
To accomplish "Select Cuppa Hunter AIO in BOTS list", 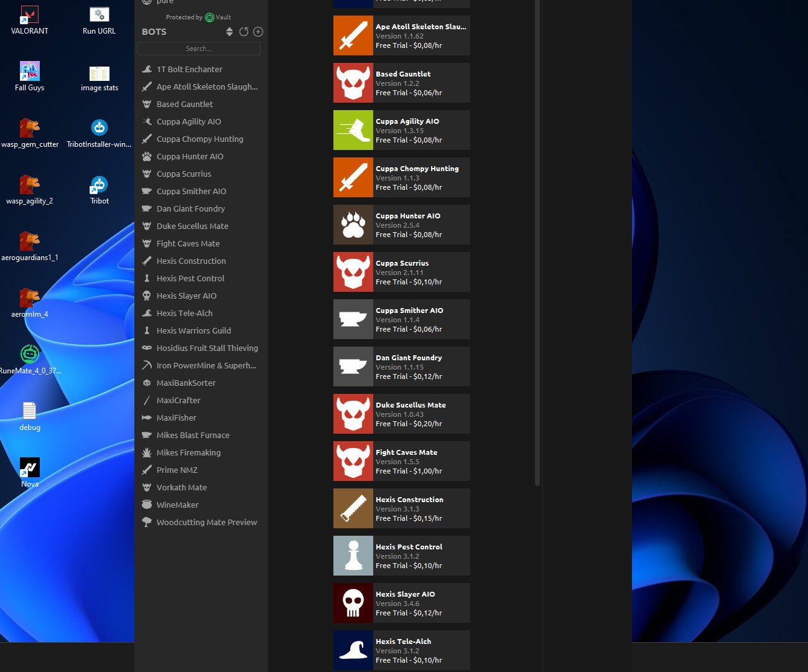I will pyautogui.click(x=201, y=156).
